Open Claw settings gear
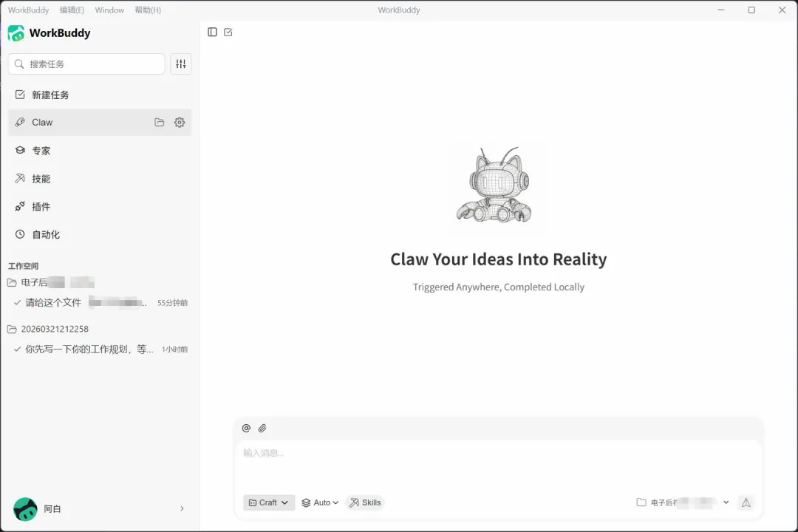This screenshot has width=798, height=532. (x=179, y=122)
